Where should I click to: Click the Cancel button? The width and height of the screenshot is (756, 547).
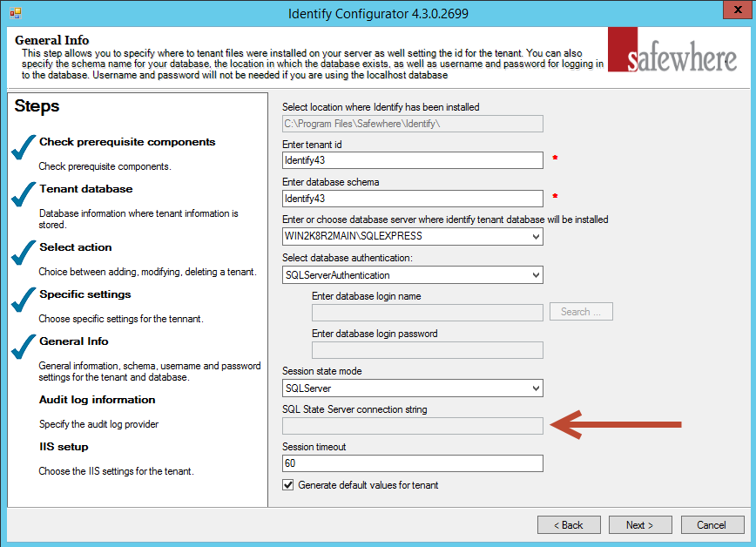pos(712,525)
